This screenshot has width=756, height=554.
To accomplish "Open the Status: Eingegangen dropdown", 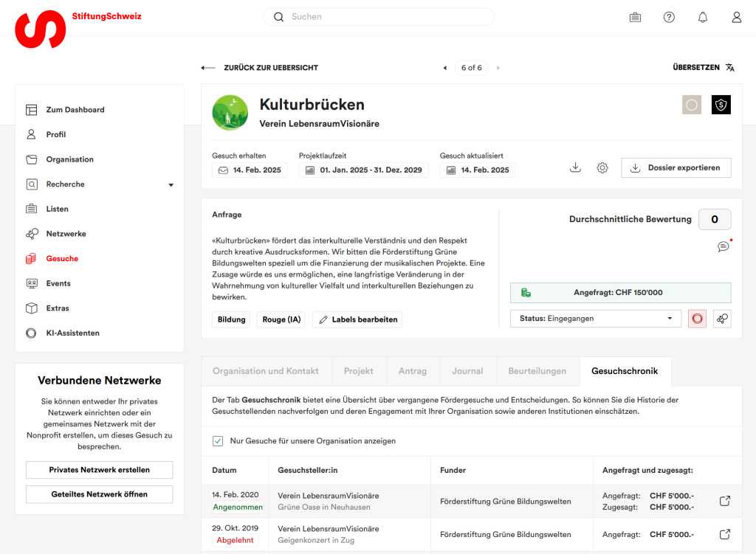I will (x=596, y=319).
